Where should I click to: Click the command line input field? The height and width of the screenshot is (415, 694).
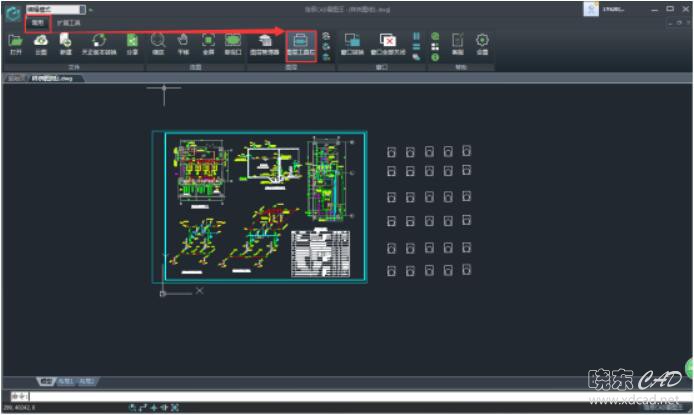pyautogui.click(x=300, y=397)
